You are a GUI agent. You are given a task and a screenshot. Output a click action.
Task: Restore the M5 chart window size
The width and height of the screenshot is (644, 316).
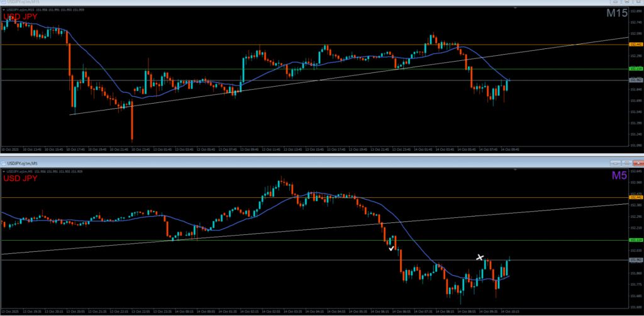click(x=627, y=163)
